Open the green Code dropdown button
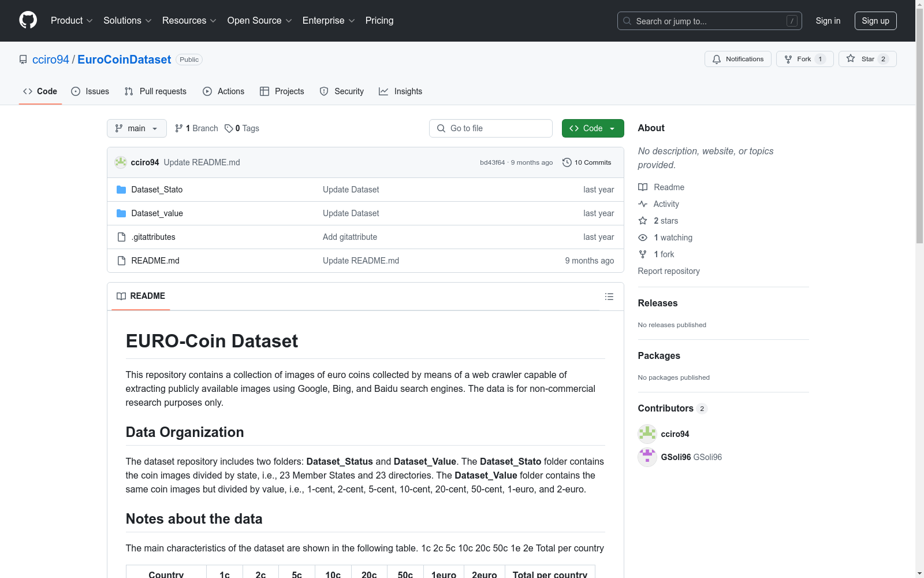The width and height of the screenshot is (924, 578). pos(593,128)
